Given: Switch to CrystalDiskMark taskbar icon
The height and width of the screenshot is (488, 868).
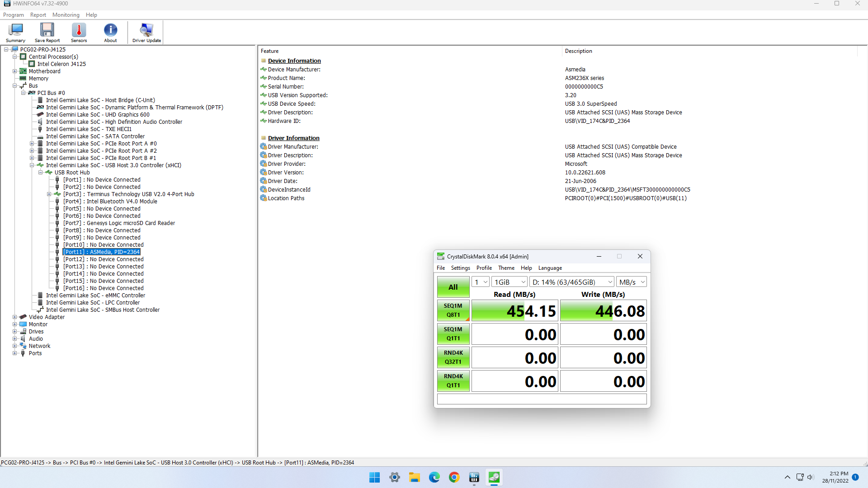Looking at the screenshot, I should click(x=494, y=477).
